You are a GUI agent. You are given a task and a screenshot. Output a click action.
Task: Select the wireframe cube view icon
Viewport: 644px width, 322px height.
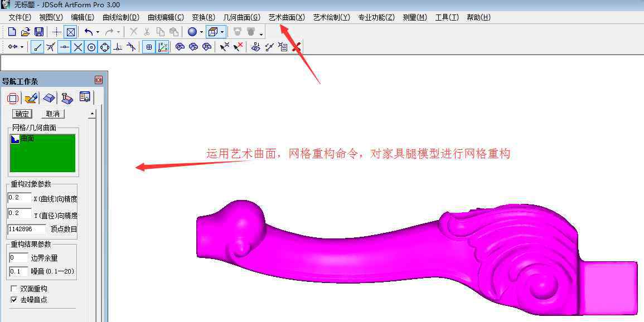coord(213,32)
